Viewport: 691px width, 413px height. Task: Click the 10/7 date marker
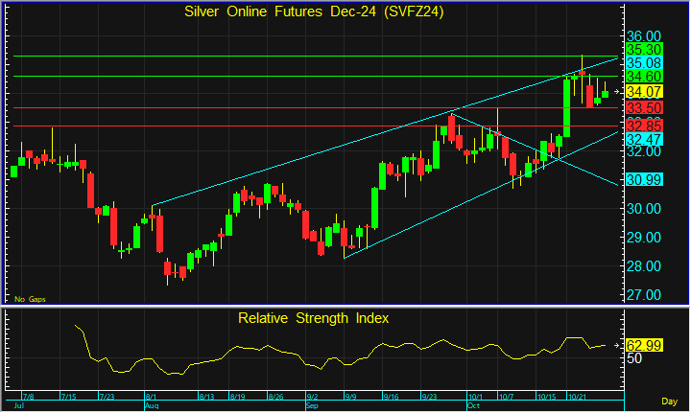pyautogui.click(x=507, y=397)
